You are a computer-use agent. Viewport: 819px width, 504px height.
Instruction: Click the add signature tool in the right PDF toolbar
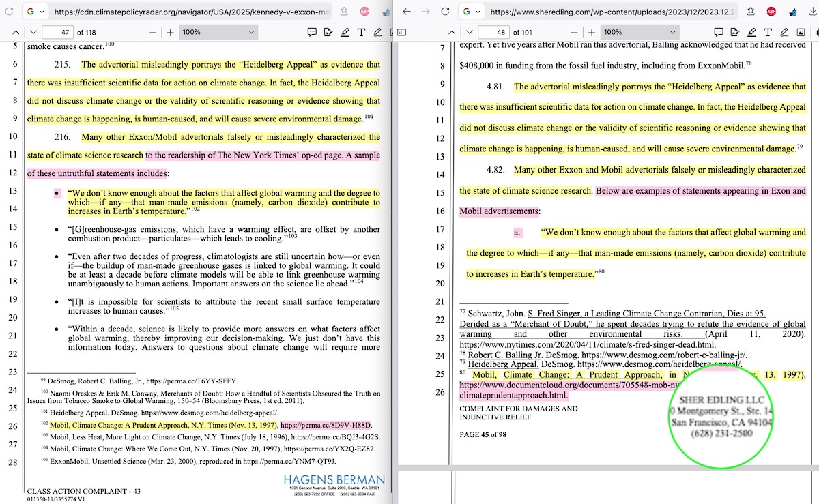735,32
